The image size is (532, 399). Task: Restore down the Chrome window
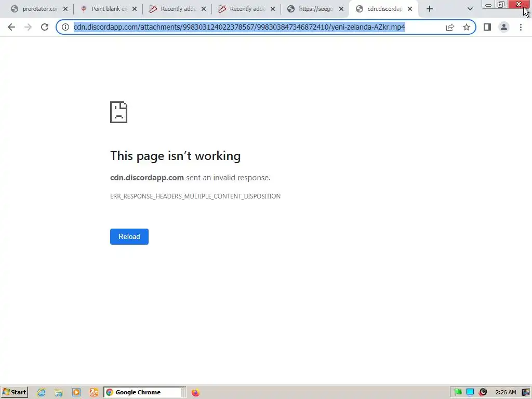tap(501, 5)
